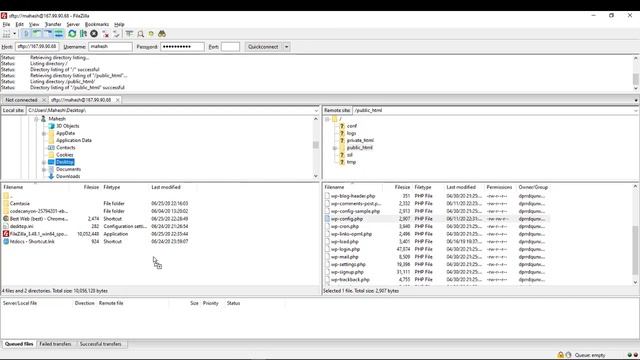This screenshot has height=360, width=640.
Task: Toggle the remote directory tree display
Action: tap(48, 34)
